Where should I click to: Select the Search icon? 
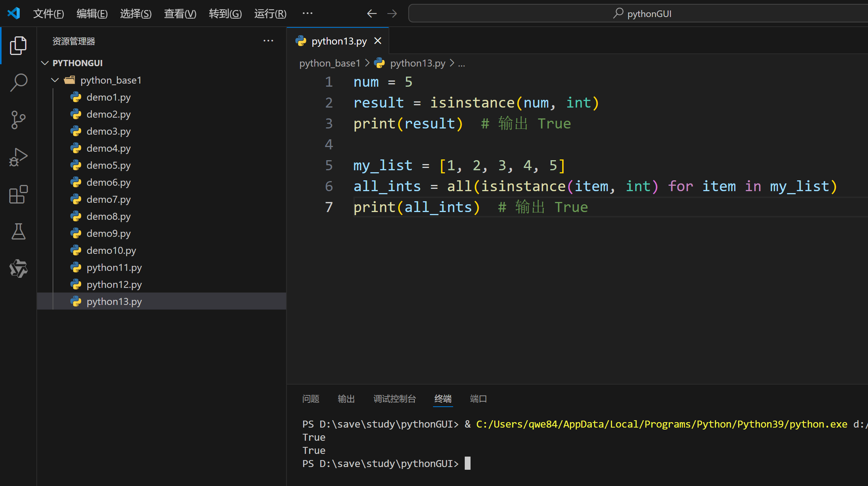click(x=18, y=82)
